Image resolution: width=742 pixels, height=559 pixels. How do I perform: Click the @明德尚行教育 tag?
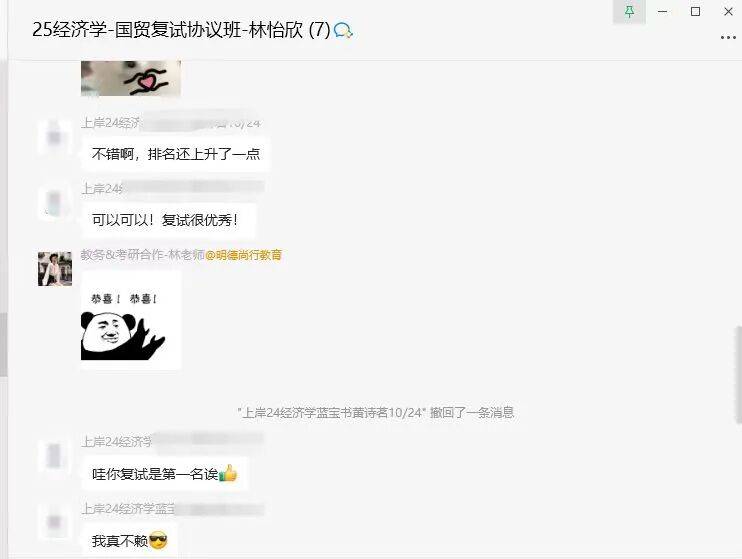coord(244,255)
